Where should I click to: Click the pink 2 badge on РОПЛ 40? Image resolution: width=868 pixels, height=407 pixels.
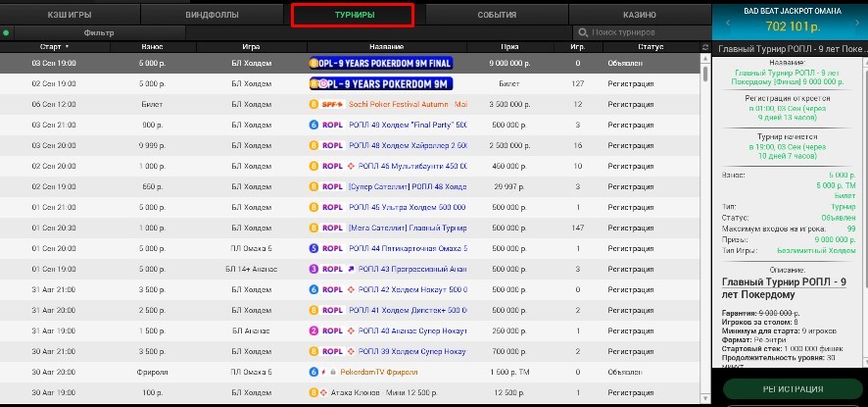pos(313,331)
